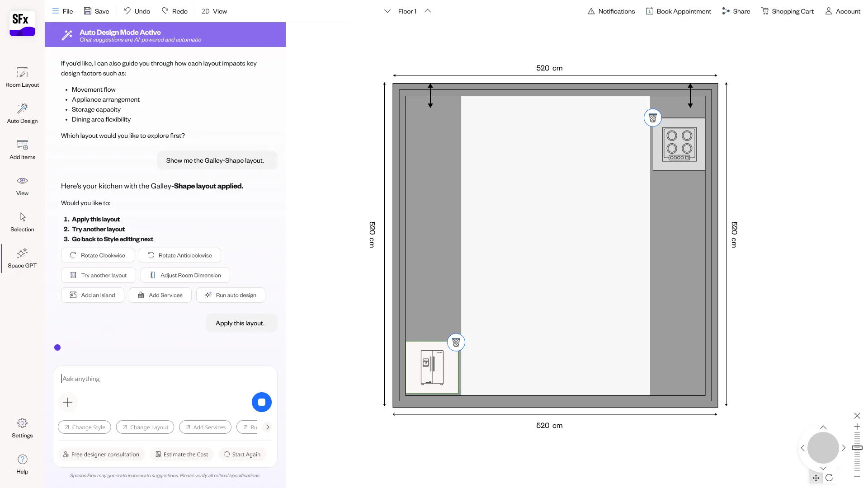The image size is (868, 488).
Task: Open the File menu
Action: click(x=62, y=11)
